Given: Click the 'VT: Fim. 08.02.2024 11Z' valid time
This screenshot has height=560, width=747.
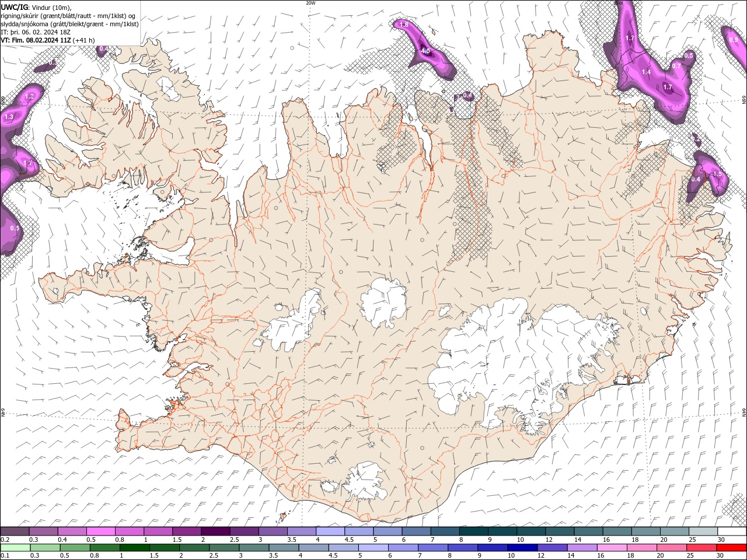Looking at the screenshot, I should 36,40.
